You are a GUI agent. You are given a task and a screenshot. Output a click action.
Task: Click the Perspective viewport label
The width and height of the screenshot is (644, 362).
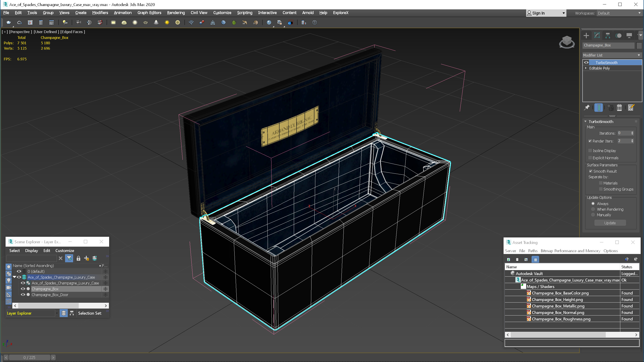[21, 32]
